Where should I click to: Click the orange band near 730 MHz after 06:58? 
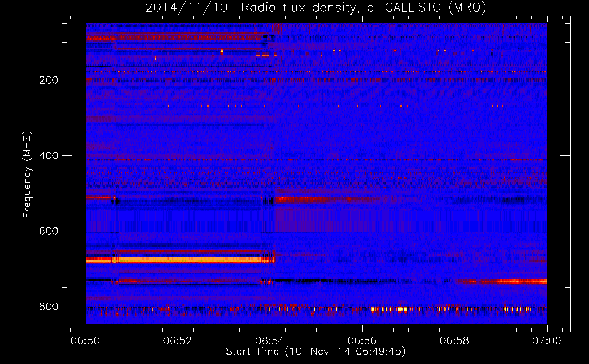(502, 281)
